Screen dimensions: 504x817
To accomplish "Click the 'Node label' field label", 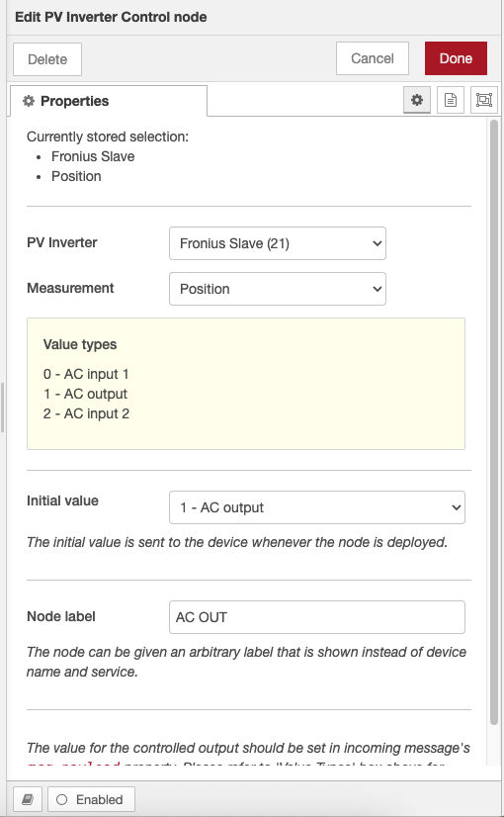I will click(x=61, y=616).
